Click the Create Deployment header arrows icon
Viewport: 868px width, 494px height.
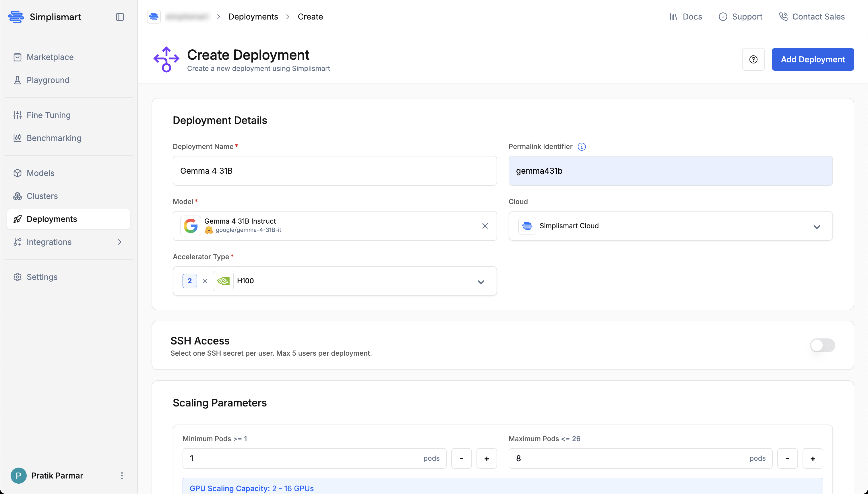(x=166, y=59)
